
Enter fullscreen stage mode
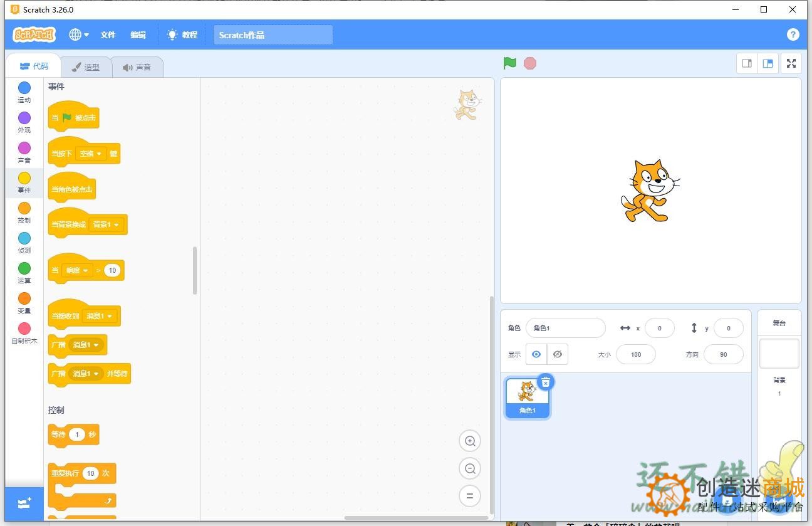(791, 63)
